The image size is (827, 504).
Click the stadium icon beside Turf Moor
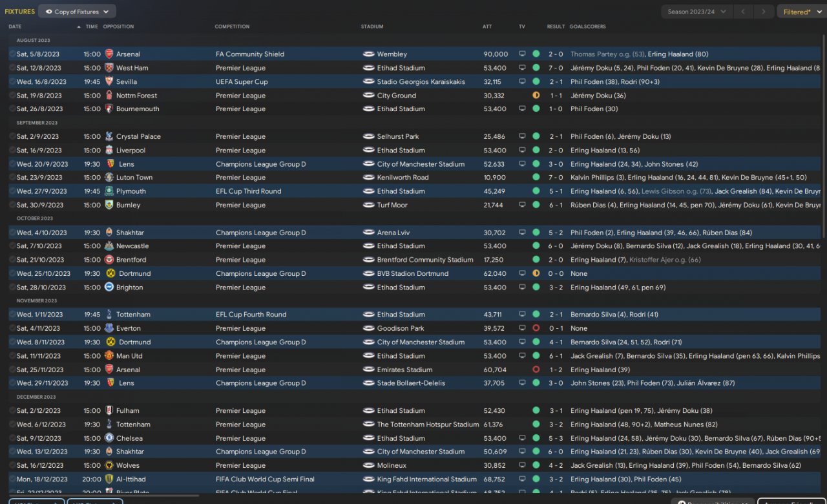(x=369, y=205)
